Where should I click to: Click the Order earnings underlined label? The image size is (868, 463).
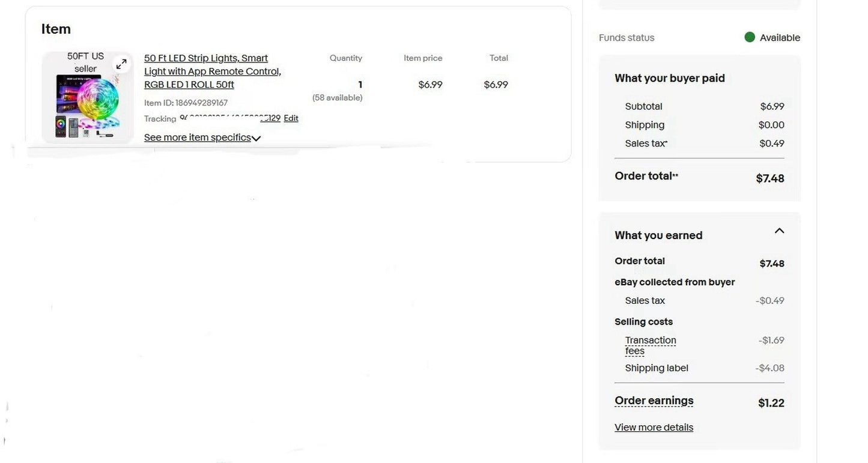[x=654, y=401]
